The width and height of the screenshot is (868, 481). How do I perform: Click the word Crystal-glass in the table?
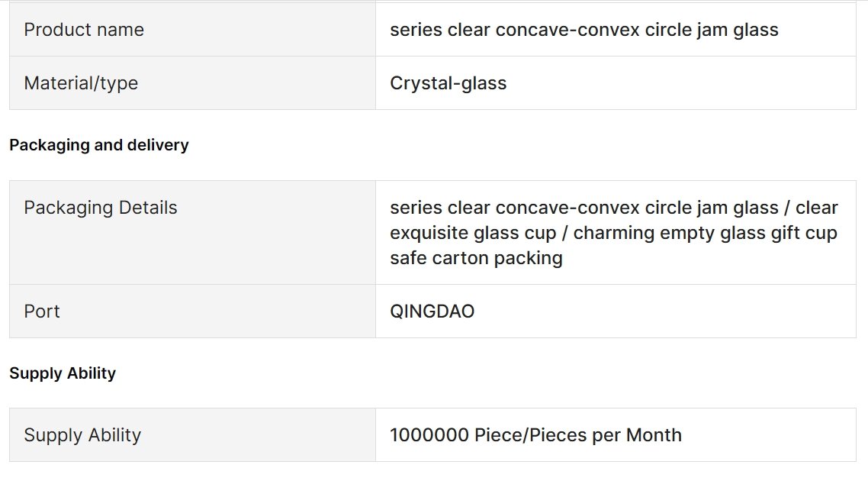pos(448,82)
